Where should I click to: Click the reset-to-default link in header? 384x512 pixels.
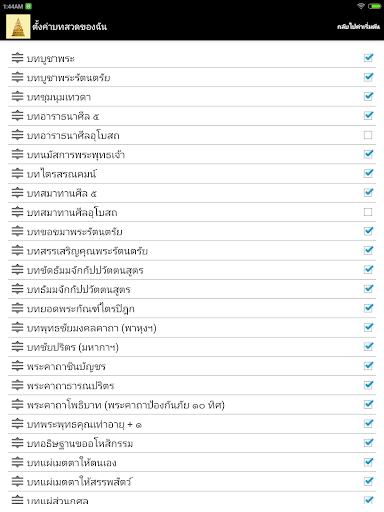coord(358,27)
